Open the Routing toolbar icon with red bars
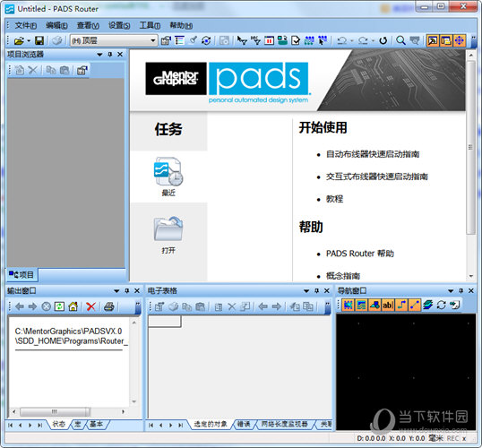 click(270, 40)
